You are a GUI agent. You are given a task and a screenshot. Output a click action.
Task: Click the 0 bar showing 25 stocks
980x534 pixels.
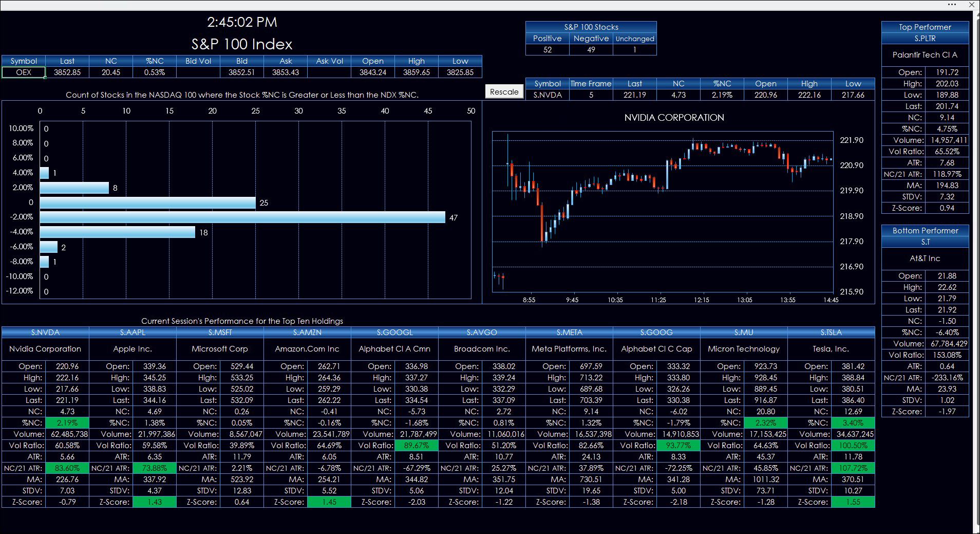coord(148,202)
